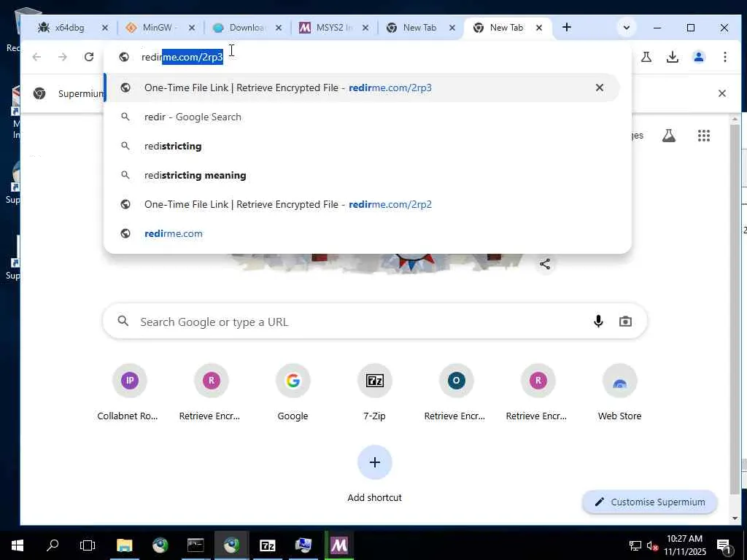Open Task View on taskbar
The height and width of the screenshot is (560, 747).
[x=88, y=545]
